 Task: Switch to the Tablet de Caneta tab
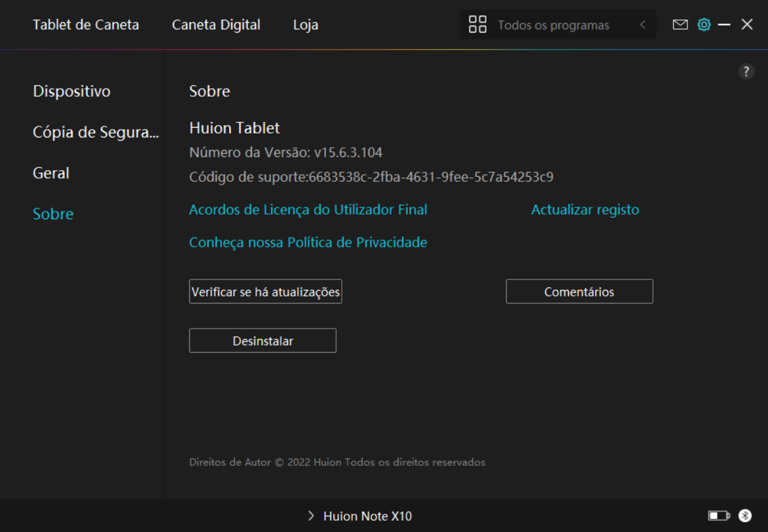[86, 25]
